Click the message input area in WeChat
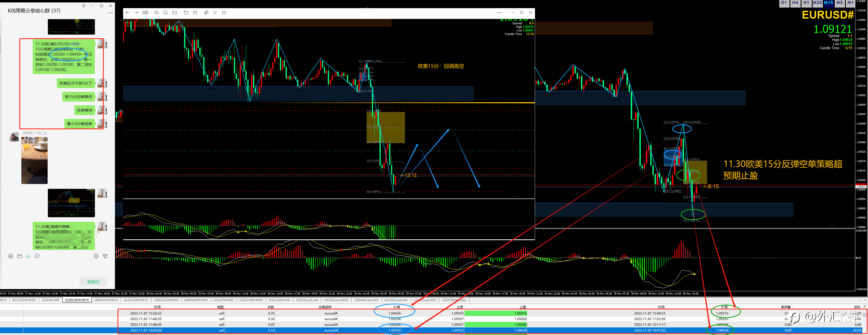The image size is (868, 335). tap(57, 268)
